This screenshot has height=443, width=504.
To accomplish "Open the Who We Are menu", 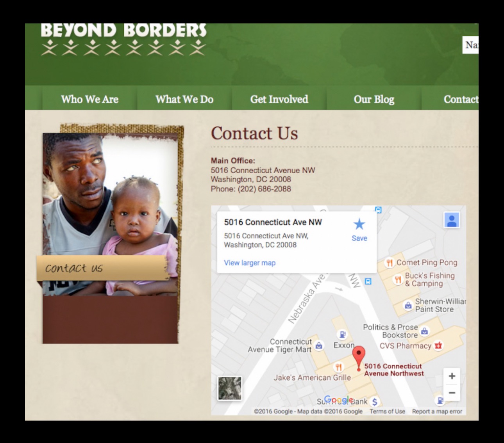I will click(x=89, y=99).
